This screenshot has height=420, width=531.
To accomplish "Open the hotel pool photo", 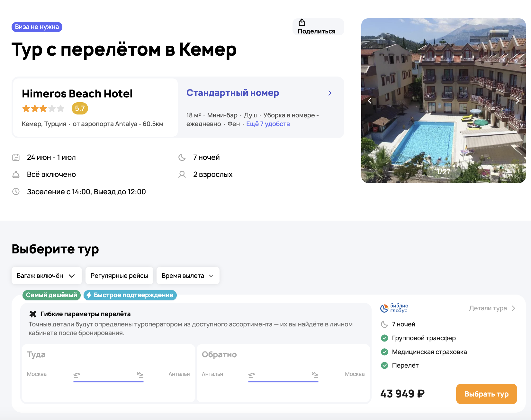I will (444, 101).
